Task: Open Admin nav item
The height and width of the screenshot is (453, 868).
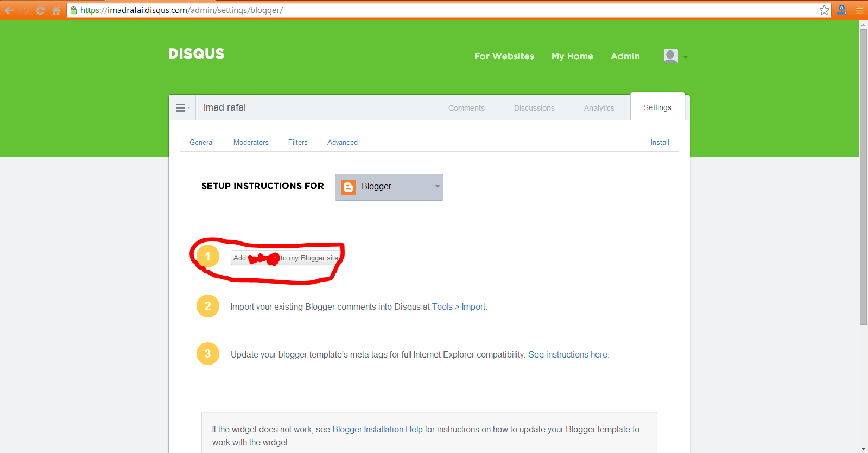Action: click(x=625, y=56)
